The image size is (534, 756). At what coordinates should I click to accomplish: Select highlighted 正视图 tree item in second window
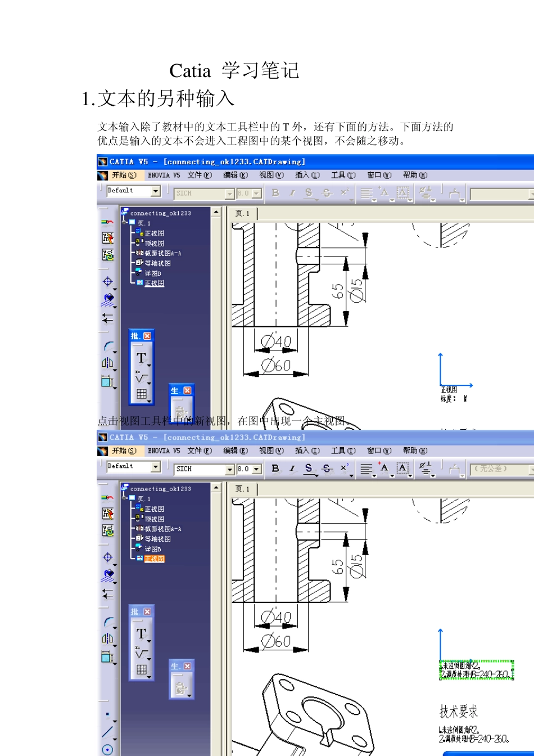click(x=154, y=559)
